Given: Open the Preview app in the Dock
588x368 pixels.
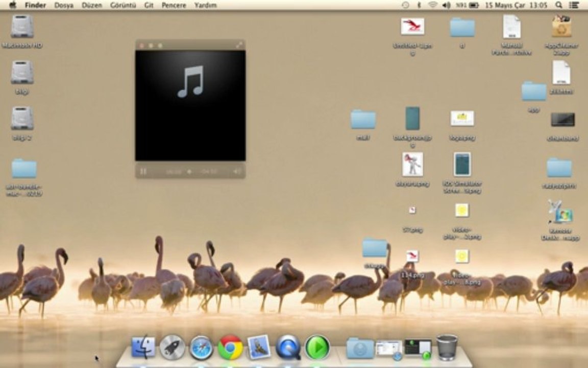Looking at the screenshot, I should pyautogui.click(x=259, y=347).
